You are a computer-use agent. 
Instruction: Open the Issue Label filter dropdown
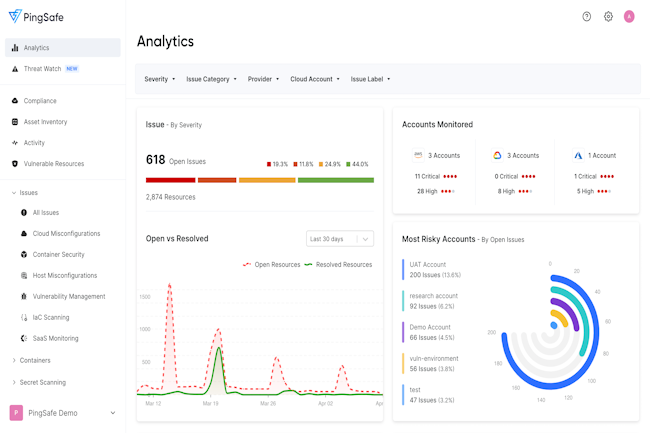coord(370,79)
